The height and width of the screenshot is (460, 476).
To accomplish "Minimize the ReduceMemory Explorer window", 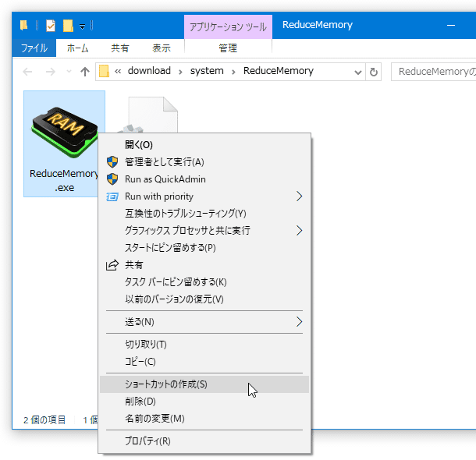I will click(x=451, y=26).
